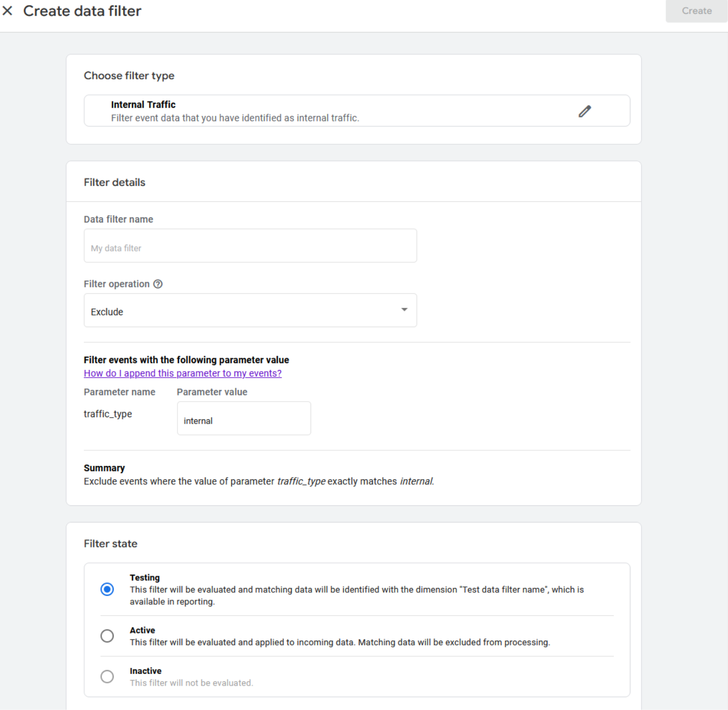This screenshot has height=710, width=728.
Task: Click the Filter state section heading
Action: [110, 544]
